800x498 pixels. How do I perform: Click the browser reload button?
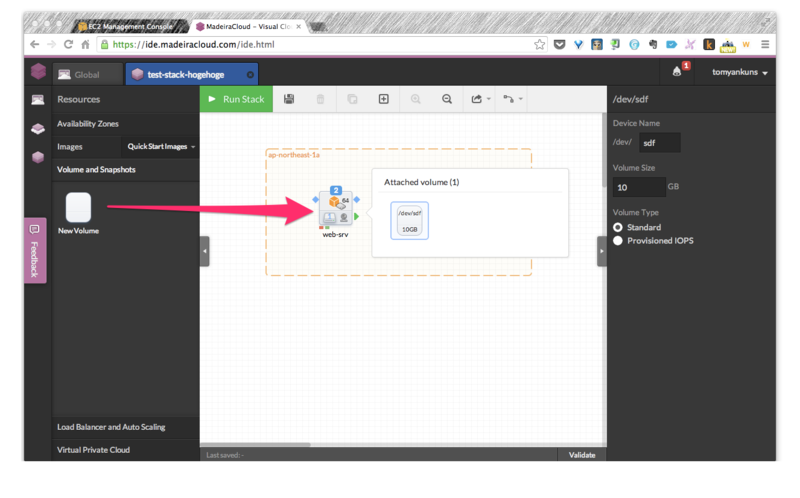pos(68,44)
